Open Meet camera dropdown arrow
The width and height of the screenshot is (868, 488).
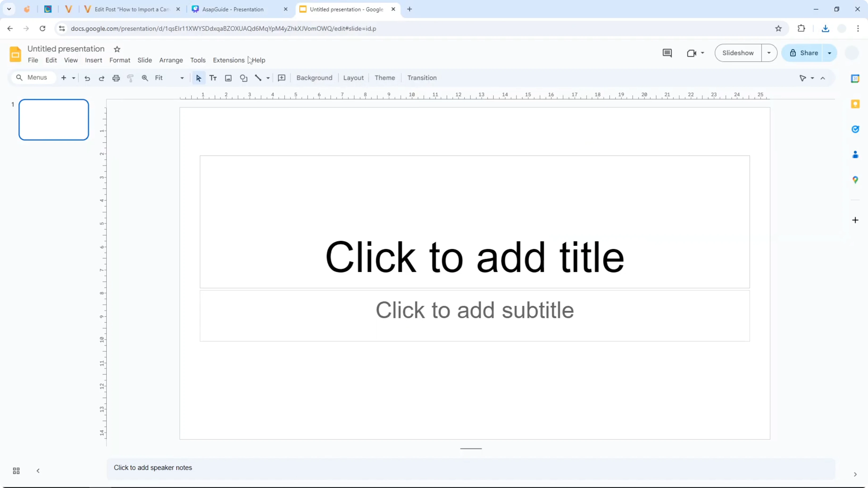tap(703, 53)
